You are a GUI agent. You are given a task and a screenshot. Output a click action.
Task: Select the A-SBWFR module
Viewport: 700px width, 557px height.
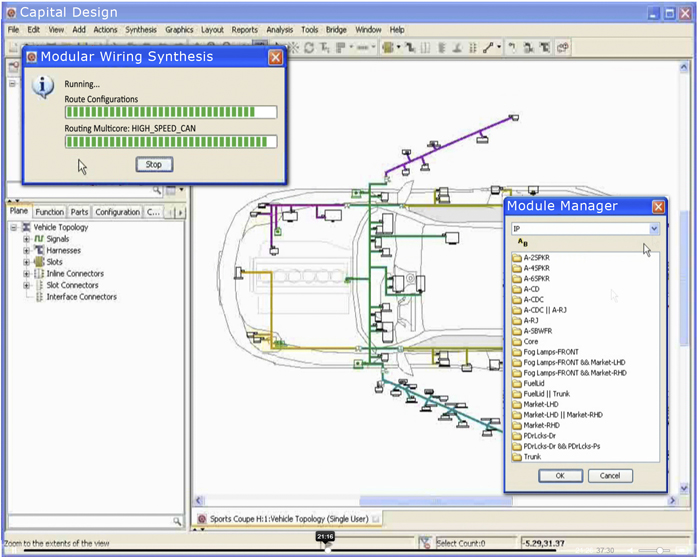pos(538,331)
